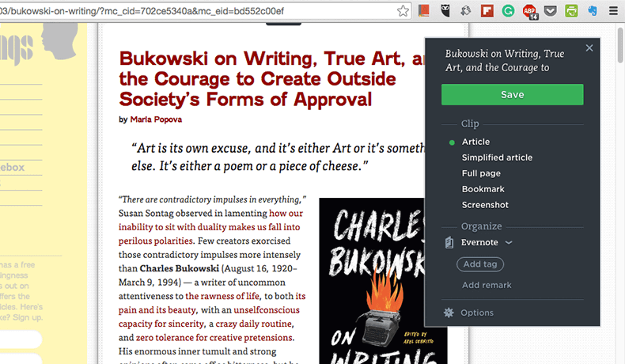Viewport: 625px width, 364px height.
Task: Click the Evernote Web Clipper elephant icon
Action: tap(593, 11)
